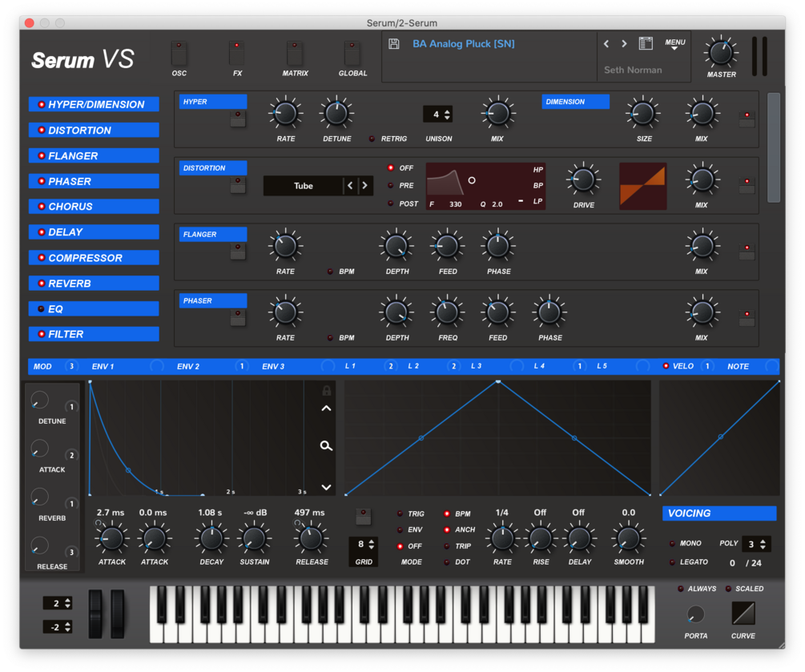Click the distortion DRIVE knob
Screen dimensions: 805x672
click(583, 179)
